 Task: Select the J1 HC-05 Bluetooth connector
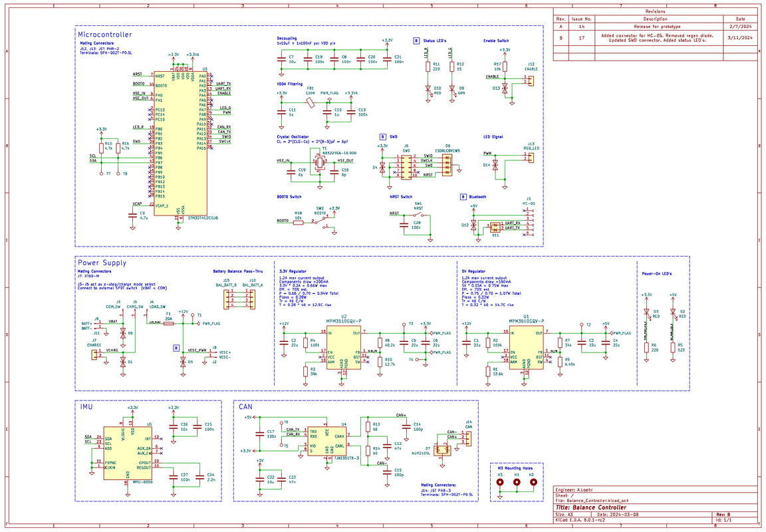[x=531, y=222]
